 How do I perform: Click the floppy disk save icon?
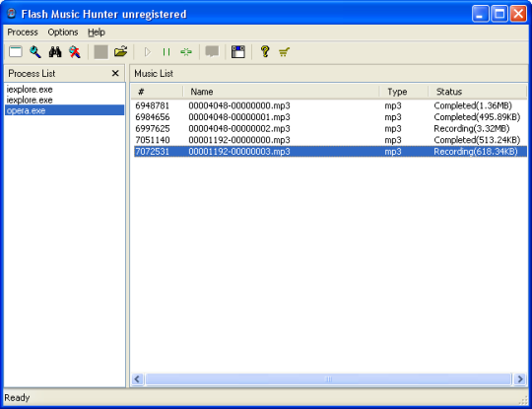click(238, 52)
